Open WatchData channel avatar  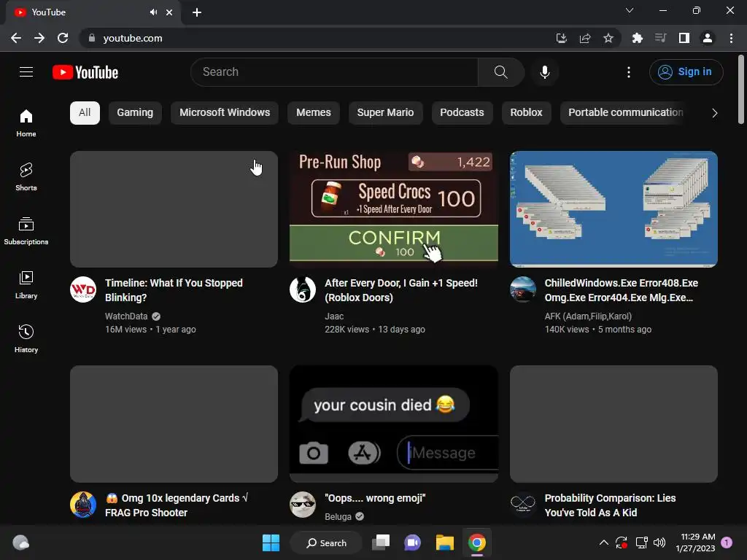pyautogui.click(x=83, y=289)
